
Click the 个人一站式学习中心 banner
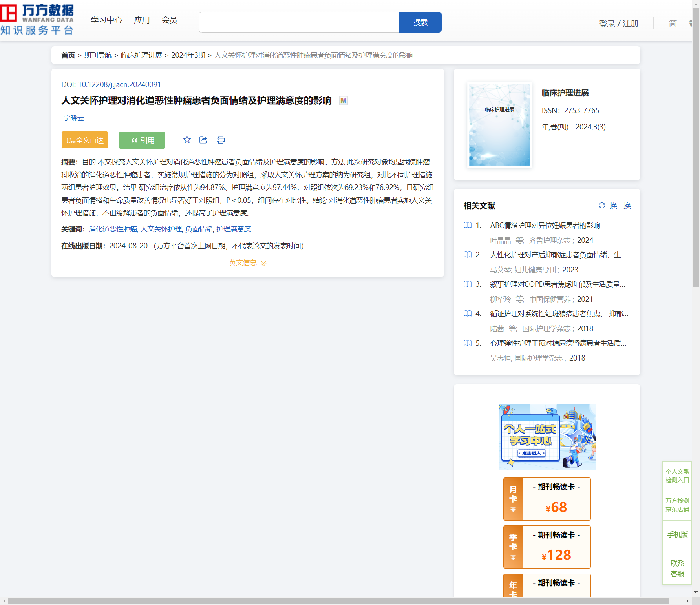(x=547, y=437)
